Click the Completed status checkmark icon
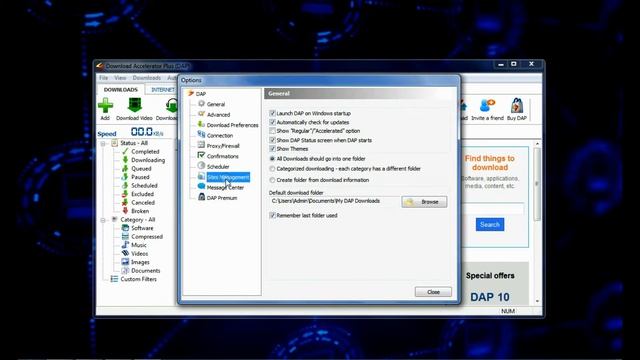 (125, 151)
